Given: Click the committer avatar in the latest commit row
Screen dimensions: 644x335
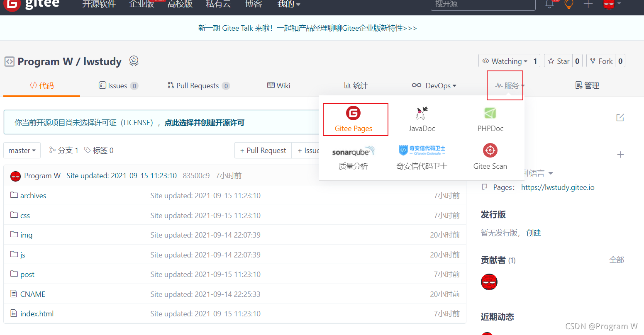Looking at the screenshot, I should click(15, 176).
